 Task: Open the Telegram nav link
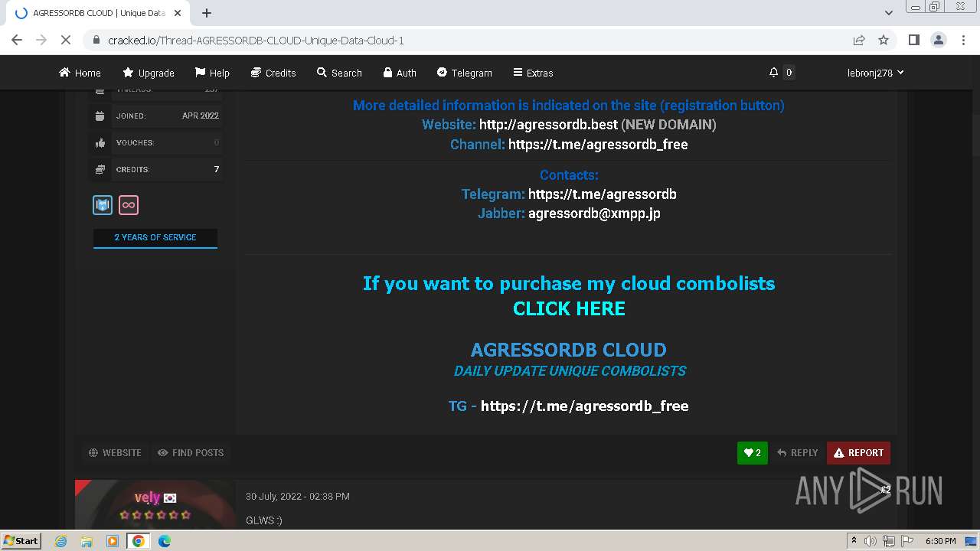click(x=464, y=73)
